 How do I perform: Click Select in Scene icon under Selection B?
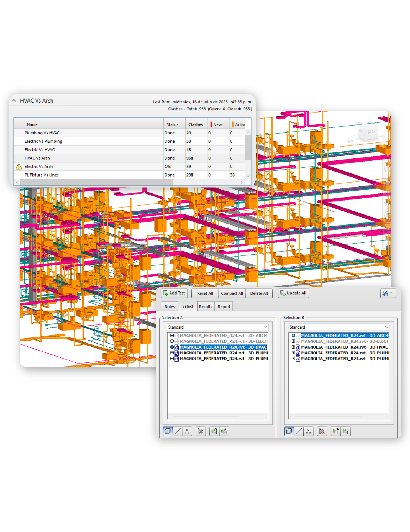coord(345,431)
